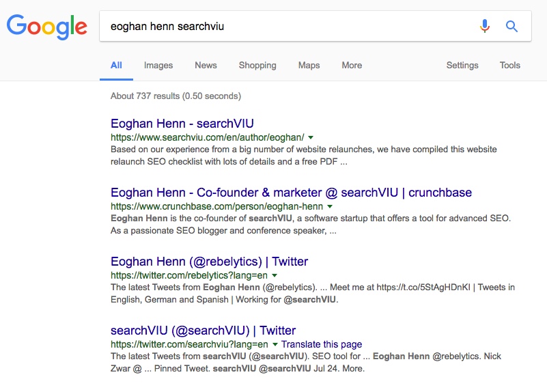Viewport: 547px width, 392px height.
Task: Select the All results tab
Action: click(116, 65)
